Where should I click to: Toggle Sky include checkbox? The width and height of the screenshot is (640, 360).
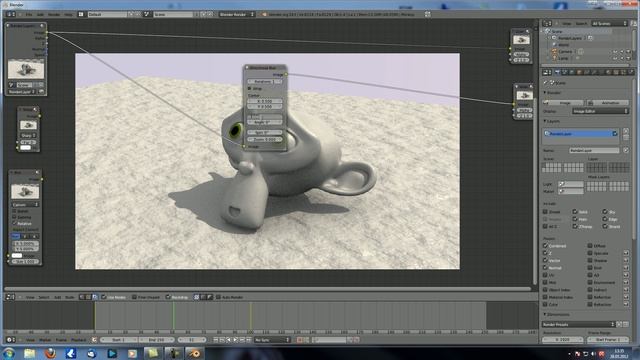pyautogui.click(x=605, y=212)
